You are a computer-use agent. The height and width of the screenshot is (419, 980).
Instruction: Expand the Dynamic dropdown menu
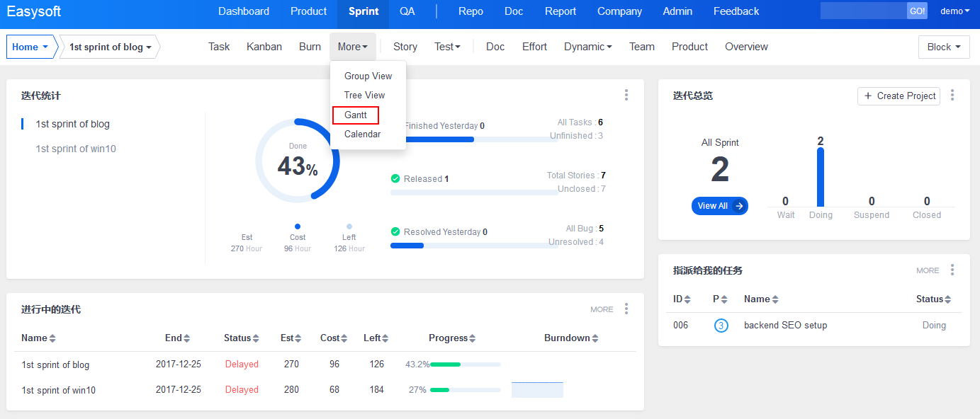click(587, 47)
